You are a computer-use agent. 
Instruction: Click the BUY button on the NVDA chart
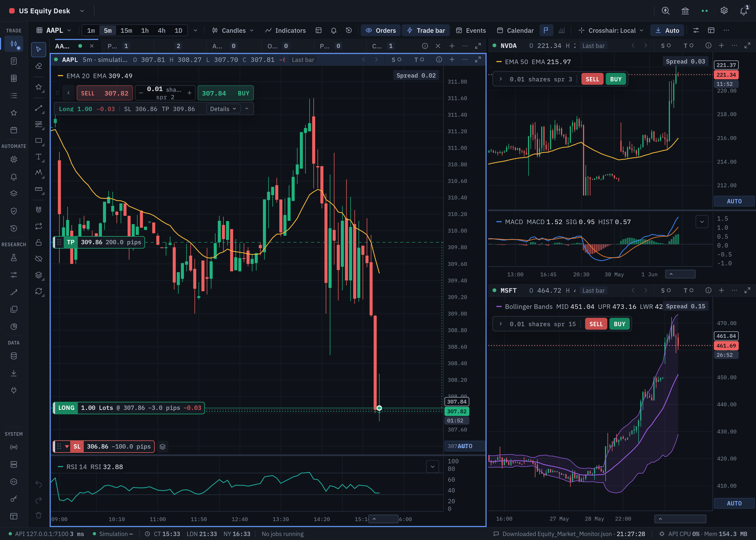click(615, 79)
